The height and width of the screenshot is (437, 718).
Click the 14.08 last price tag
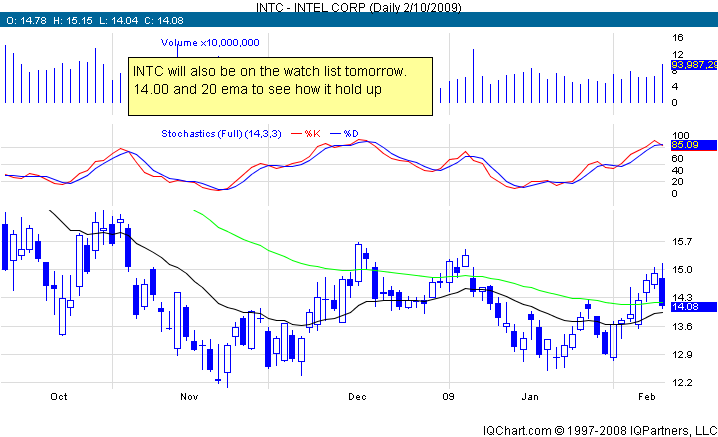[x=694, y=307]
